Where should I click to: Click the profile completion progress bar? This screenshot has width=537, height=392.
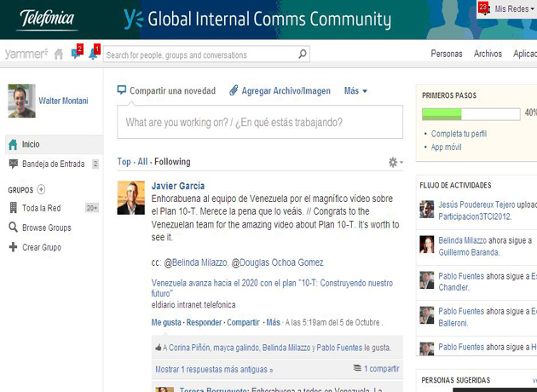coord(471,113)
